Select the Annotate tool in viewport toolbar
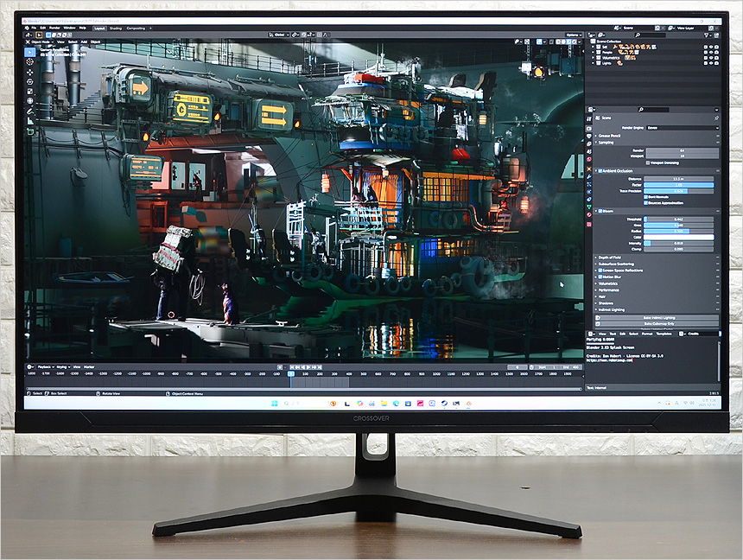 pos(31,111)
